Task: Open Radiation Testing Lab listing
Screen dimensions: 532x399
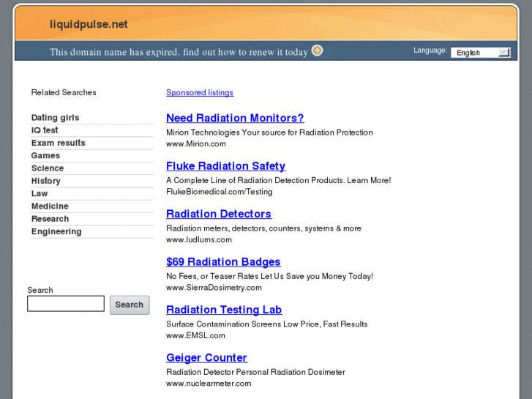Action: point(224,310)
